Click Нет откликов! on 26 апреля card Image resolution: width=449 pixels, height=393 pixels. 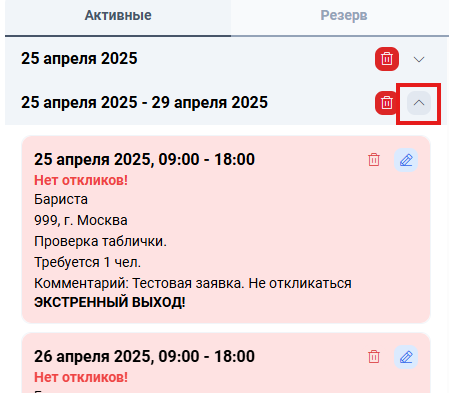click(x=81, y=377)
